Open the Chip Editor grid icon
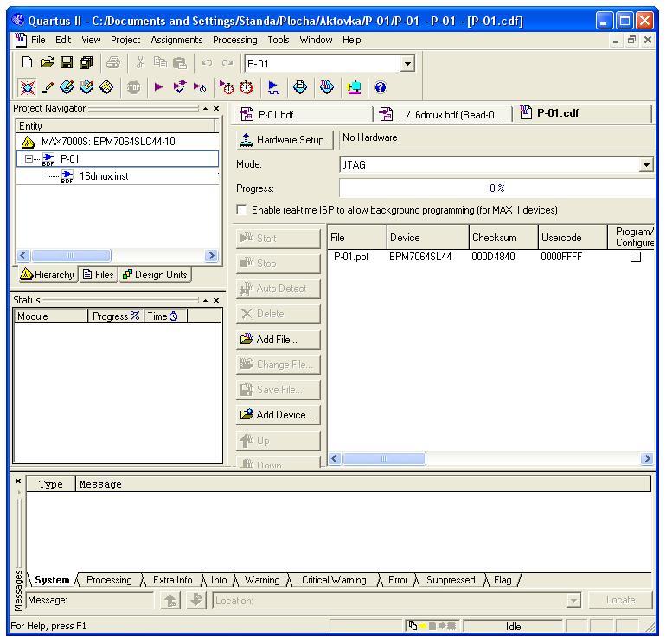666x644 pixels. (x=106, y=87)
